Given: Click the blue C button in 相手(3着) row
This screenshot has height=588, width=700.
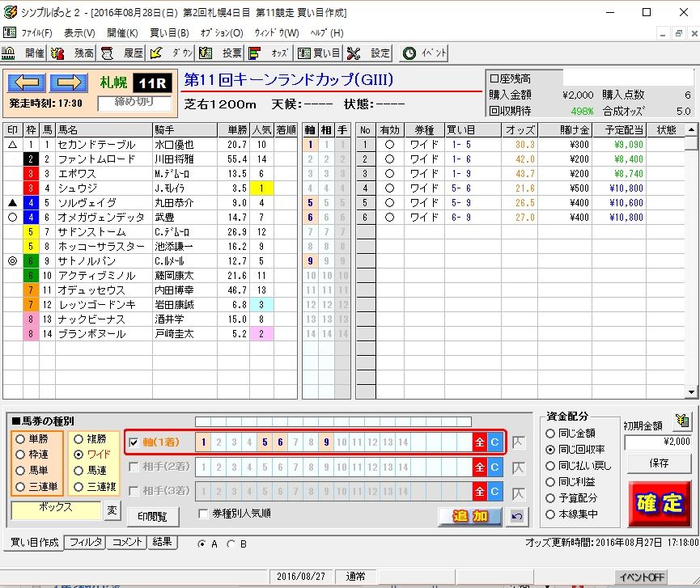Looking at the screenshot, I should tap(494, 491).
